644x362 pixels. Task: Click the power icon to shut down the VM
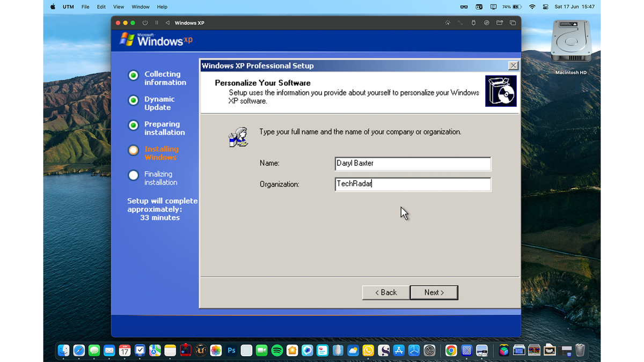[x=144, y=23]
